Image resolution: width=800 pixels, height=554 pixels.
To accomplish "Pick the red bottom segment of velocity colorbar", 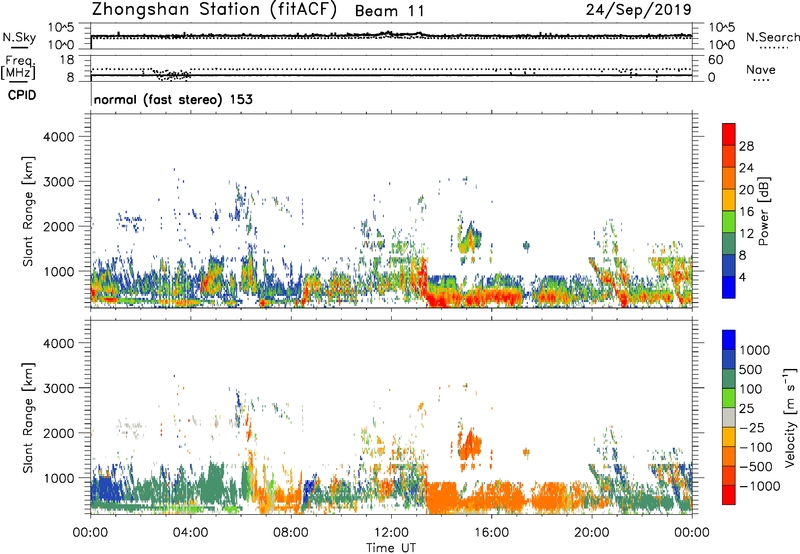I will coord(729,495).
